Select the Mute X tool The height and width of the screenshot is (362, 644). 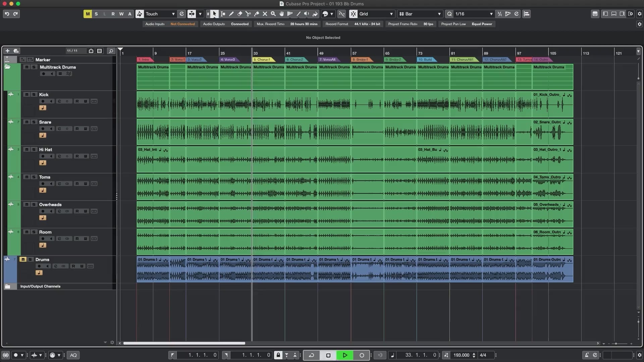(265, 14)
